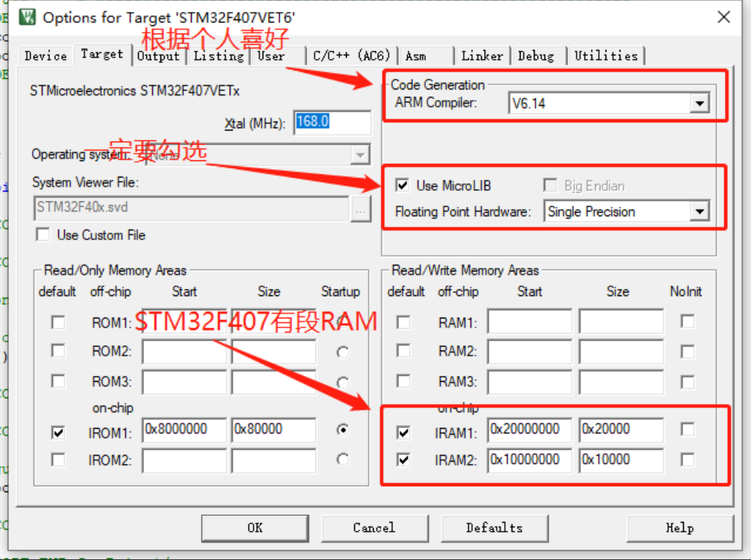Screen dimensions: 751x560
Task: Click the ROM3 Start address field
Action: tap(184, 383)
